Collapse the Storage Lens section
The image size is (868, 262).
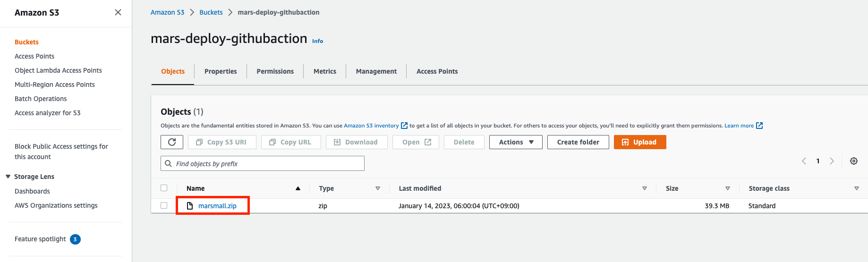tap(8, 177)
